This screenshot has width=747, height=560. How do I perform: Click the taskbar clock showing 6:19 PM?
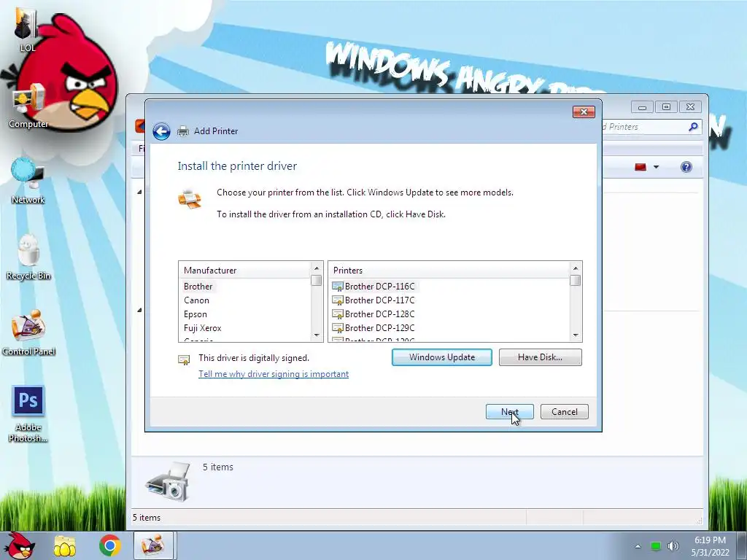coord(711,546)
